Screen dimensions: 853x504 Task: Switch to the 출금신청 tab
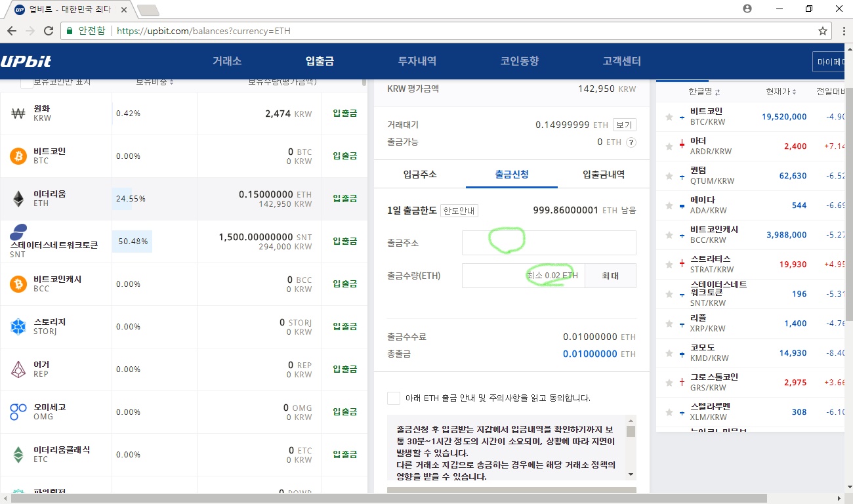coord(512,175)
